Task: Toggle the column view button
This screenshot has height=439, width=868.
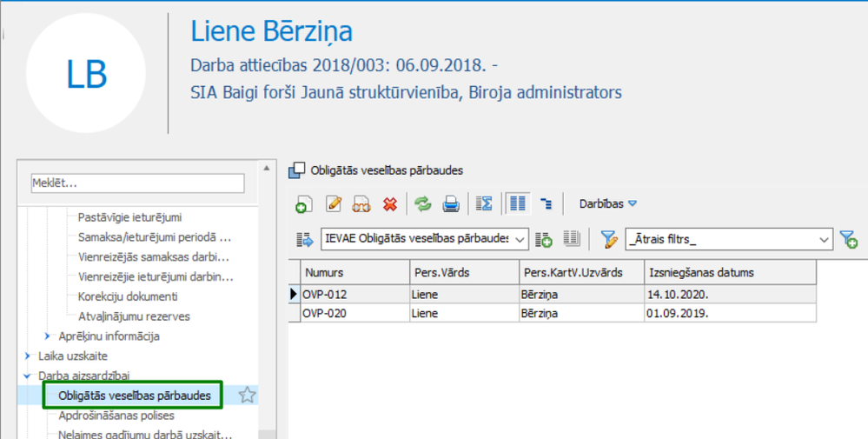Action: click(518, 204)
